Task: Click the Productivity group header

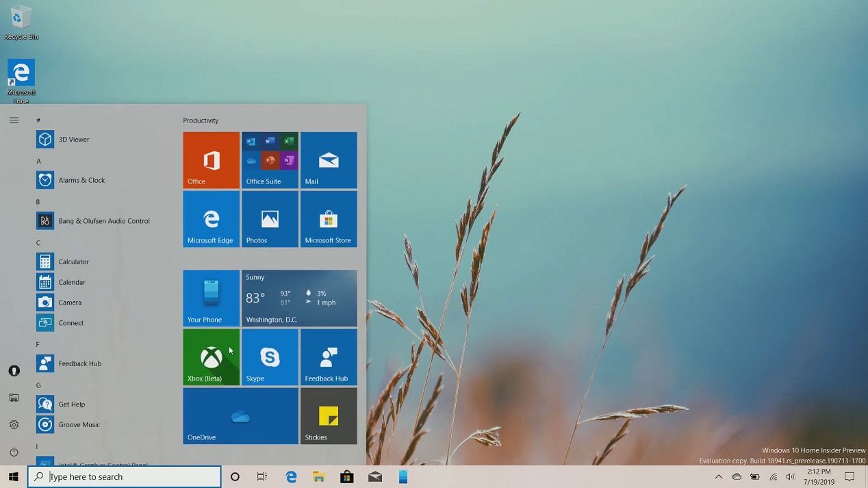Action: tap(201, 120)
